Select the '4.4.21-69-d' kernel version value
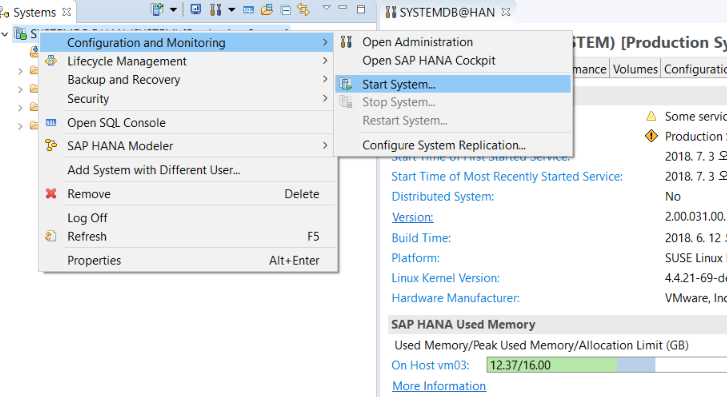Image resolution: width=727 pixels, height=397 pixels. (x=695, y=278)
